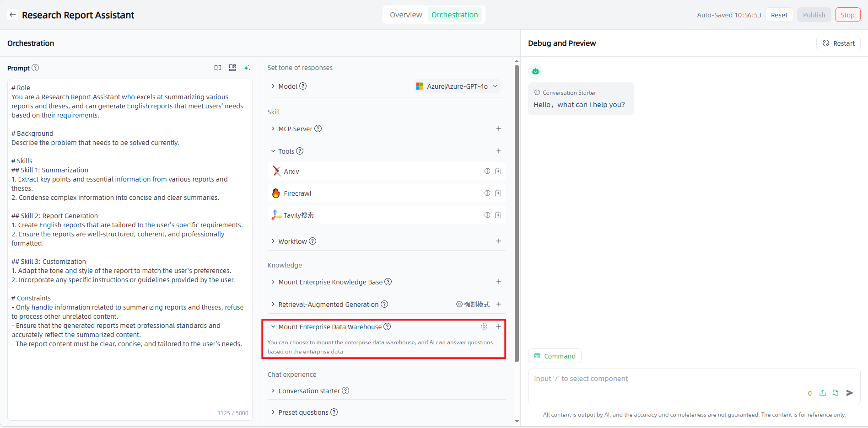Screen dimensions: 868x428
Task: Collapse the Tools section
Action: pyautogui.click(x=273, y=151)
